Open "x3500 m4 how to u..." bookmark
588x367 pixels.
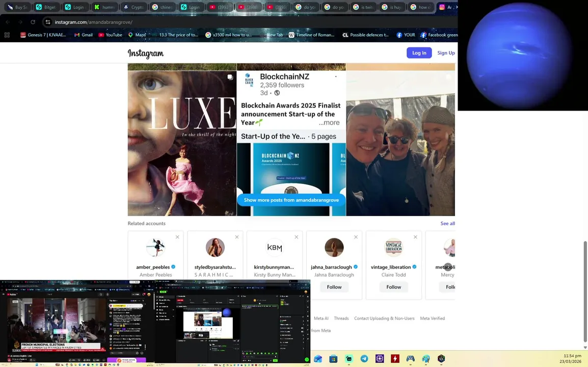[x=229, y=35]
